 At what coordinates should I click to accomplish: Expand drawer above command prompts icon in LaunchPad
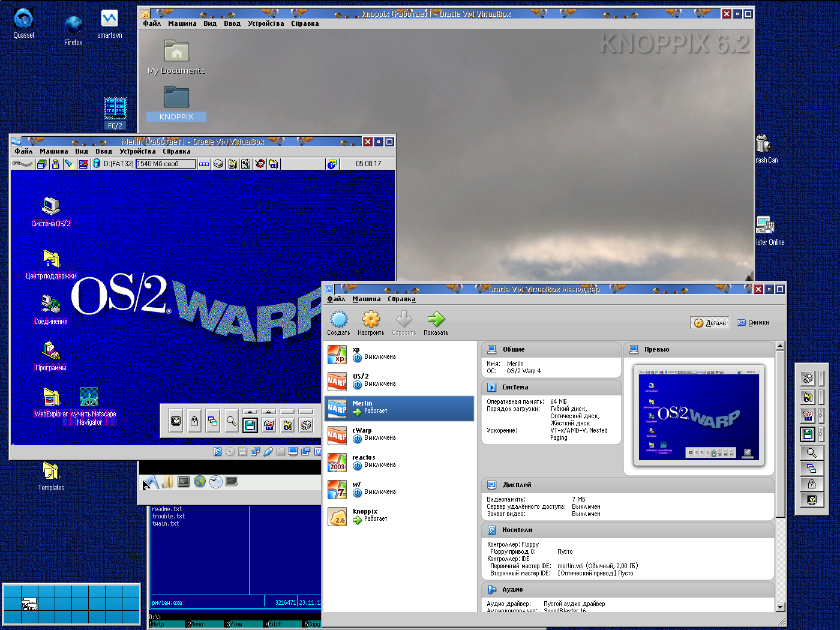[x=269, y=412]
